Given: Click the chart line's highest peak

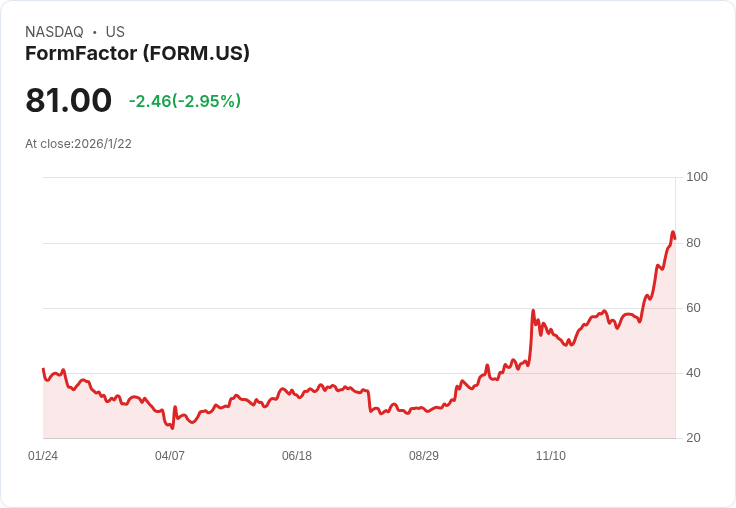Looking at the screenshot, I should click(x=673, y=233).
